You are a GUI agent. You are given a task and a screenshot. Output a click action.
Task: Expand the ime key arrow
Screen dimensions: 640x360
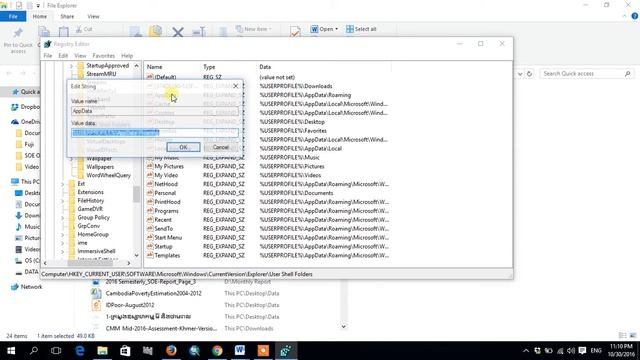click(x=63, y=243)
